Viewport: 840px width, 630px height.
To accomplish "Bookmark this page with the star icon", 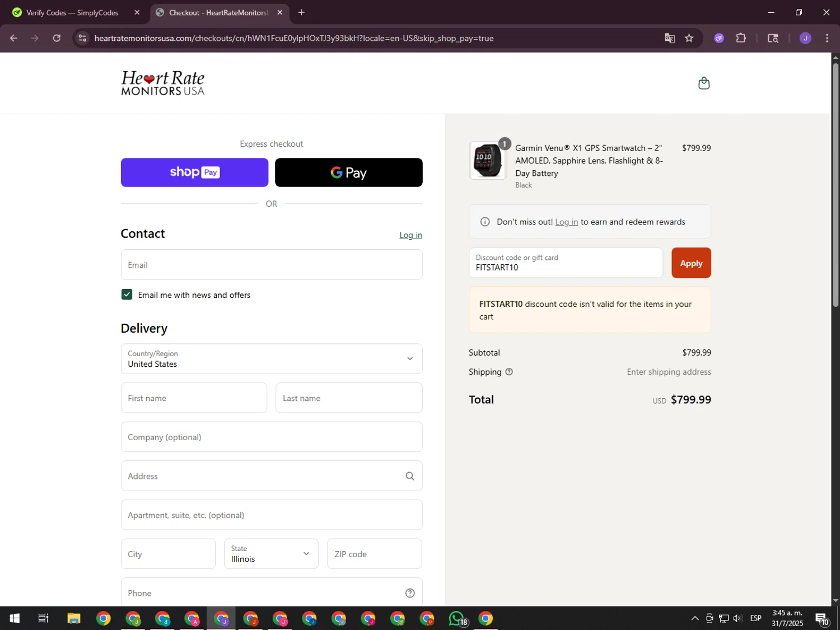I will 689,38.
